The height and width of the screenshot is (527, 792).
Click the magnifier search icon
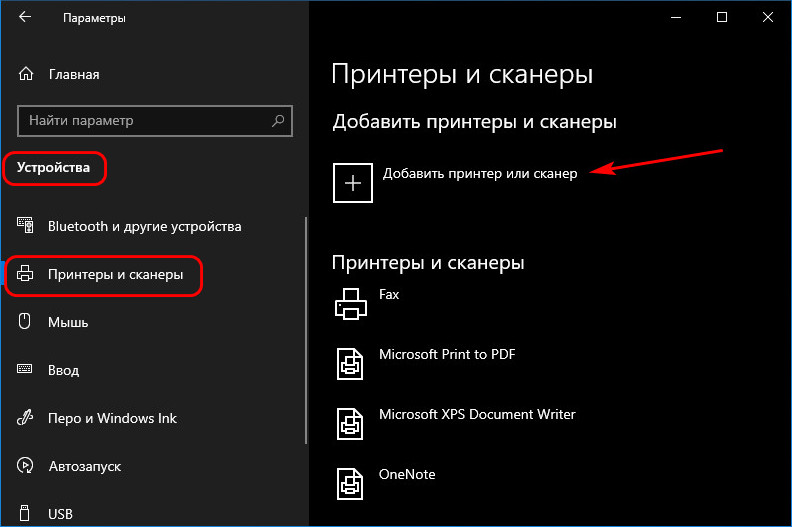[278, 121]
